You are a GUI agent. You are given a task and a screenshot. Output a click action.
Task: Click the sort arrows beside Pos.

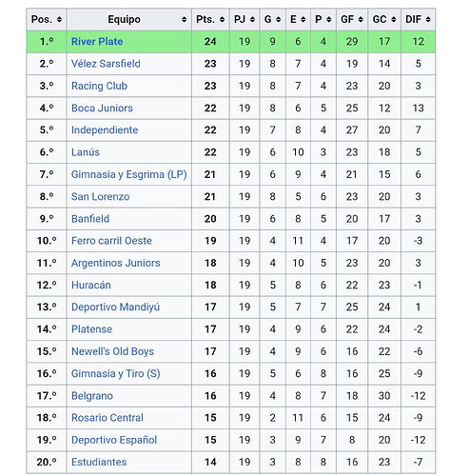59,20
